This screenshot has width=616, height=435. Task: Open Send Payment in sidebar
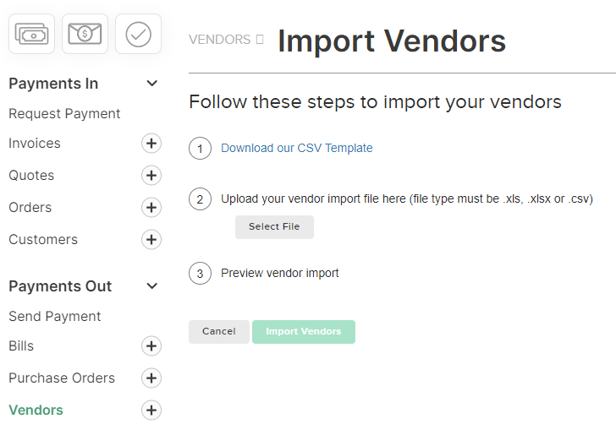pyautogui.click(x=55, y=316)
